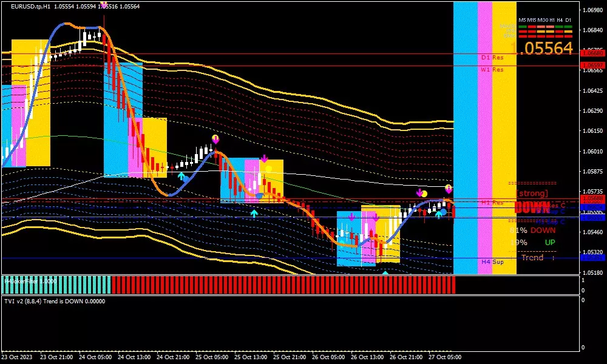Click the 26 Oct 21:00 time label

(x=406, y=357)
